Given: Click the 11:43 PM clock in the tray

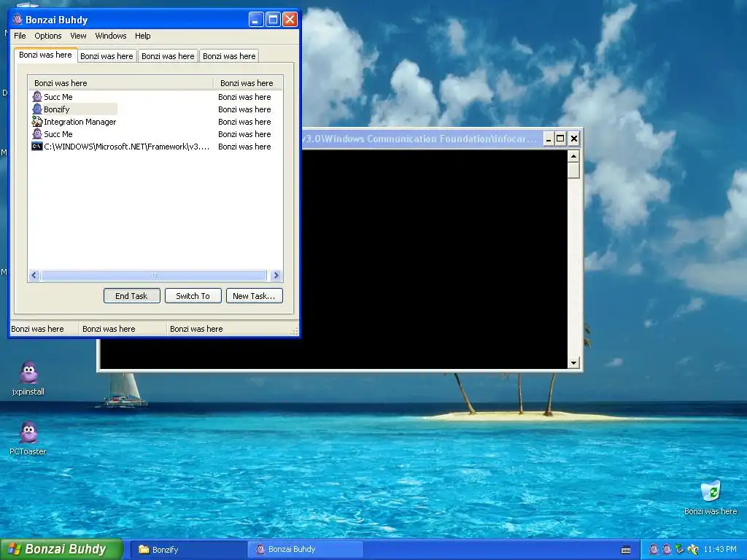Looking at the screenshot, I should (x=720, y=550).
